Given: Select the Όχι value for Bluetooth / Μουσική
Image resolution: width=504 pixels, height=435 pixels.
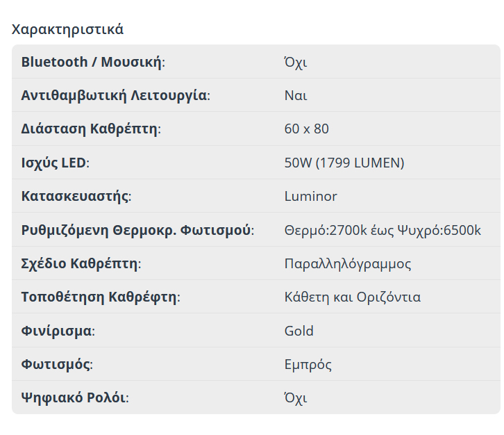Looking at the screenshot, I should pos(296,62).
